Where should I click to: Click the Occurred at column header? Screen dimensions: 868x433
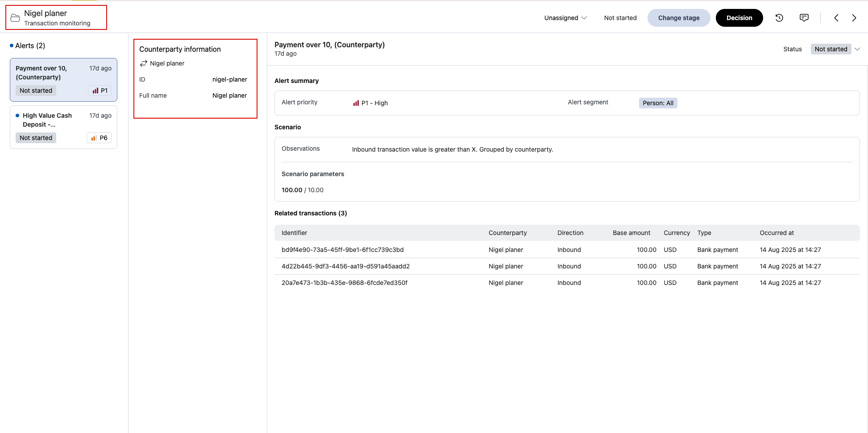pos(777,233)
